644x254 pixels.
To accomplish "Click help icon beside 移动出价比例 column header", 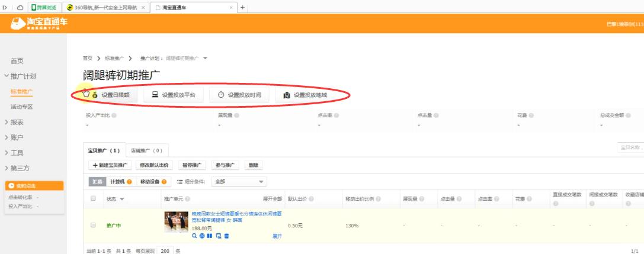I will coord(378,199).
